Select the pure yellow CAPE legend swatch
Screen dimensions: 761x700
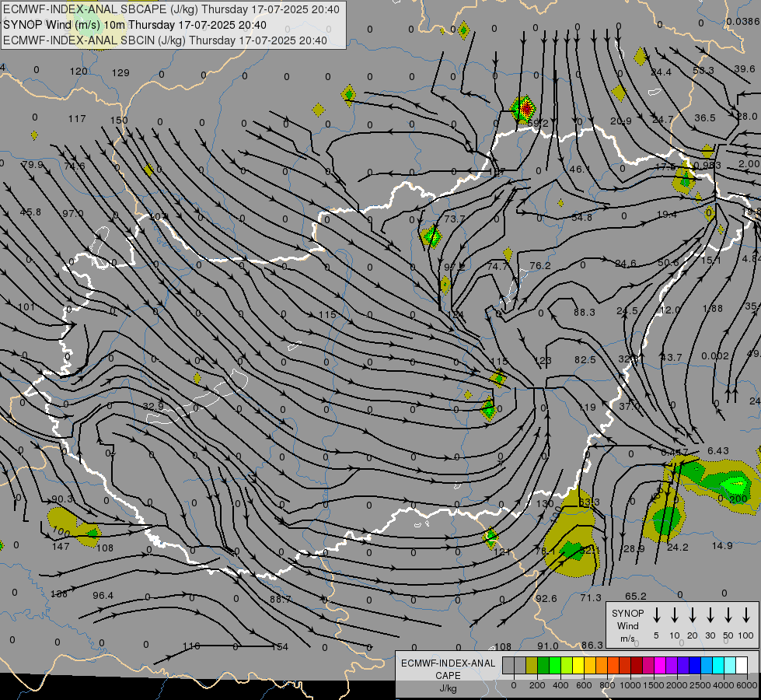(578, 666)
